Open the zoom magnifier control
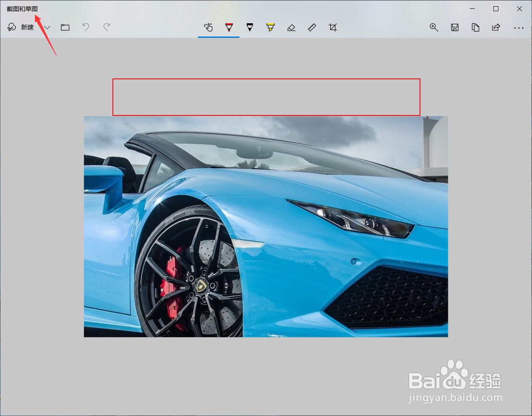The image size is (532, 416). pos(434,27)
